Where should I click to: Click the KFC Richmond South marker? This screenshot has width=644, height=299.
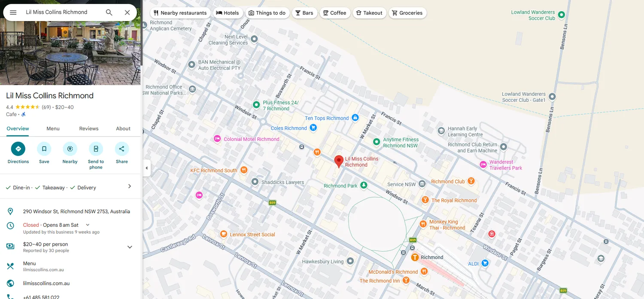coord(244,170)
